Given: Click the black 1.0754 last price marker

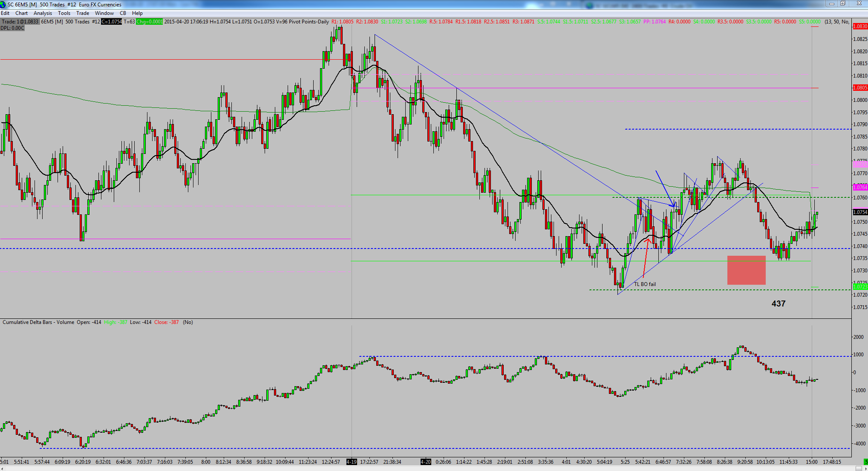Looking at the screenshot, I should [860, 212].
